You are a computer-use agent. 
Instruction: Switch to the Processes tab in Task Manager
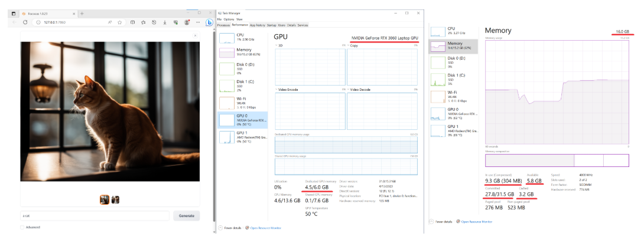pyautogui.click(x=223, y=25)
